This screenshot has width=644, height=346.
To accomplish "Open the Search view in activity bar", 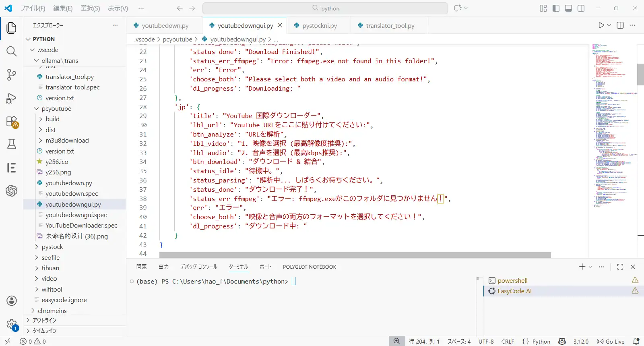I will point(12,51).
